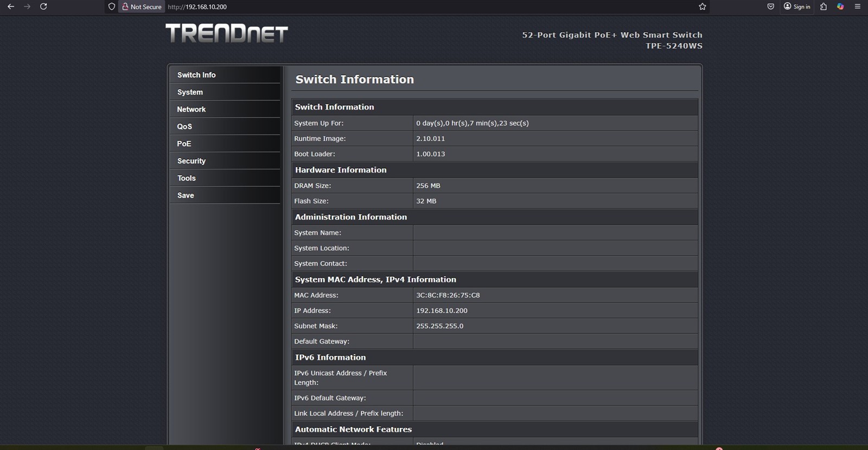Click the System Up For label
The image size is (868, 450).
(x=318, y=123)
